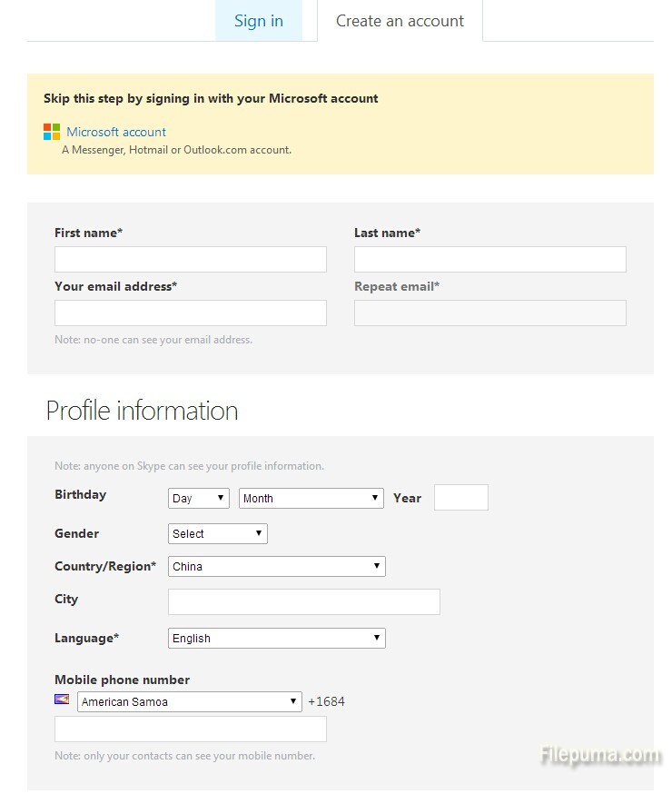Open the Gender Select dropdown
The width and height of the screenshot is (672, 794).
pyautogui.click(x=218, y=533)
